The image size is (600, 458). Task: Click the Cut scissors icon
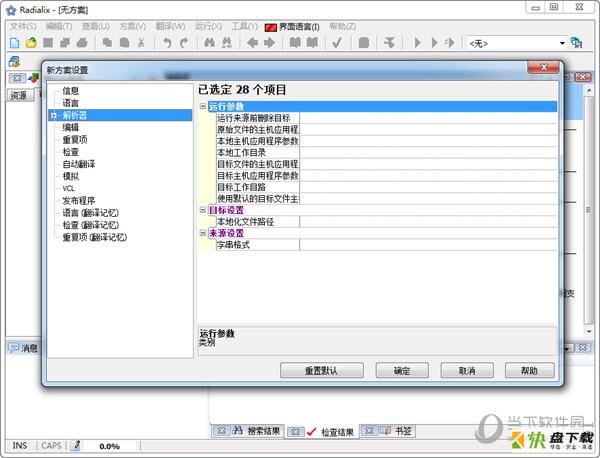tap(141, 42)
